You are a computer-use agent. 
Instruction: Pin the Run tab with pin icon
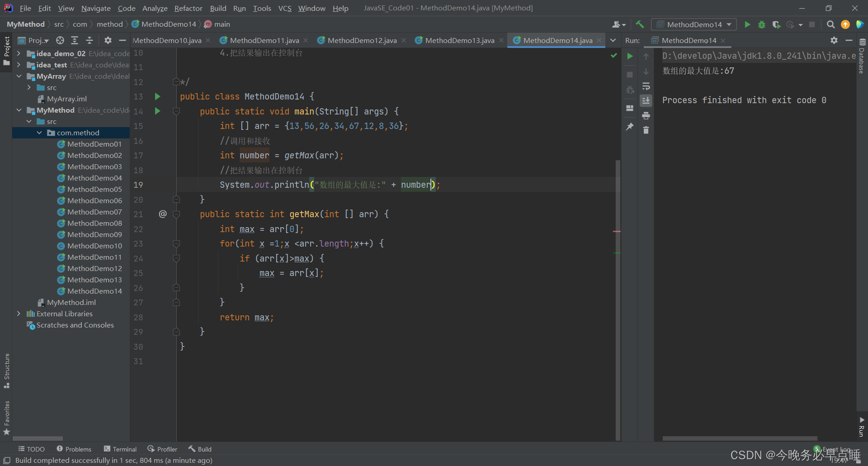click(630, 127)
